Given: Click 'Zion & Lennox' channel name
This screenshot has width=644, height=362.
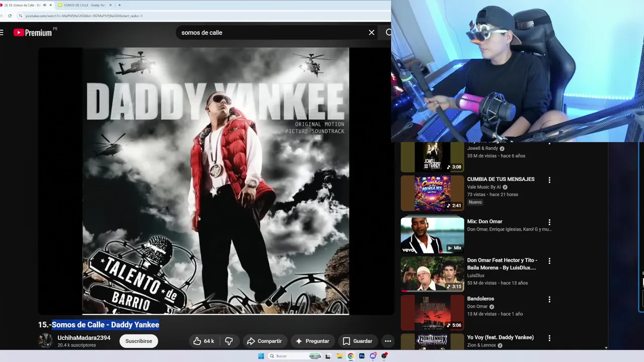Looking at the screenshot, I should (481, 345).
